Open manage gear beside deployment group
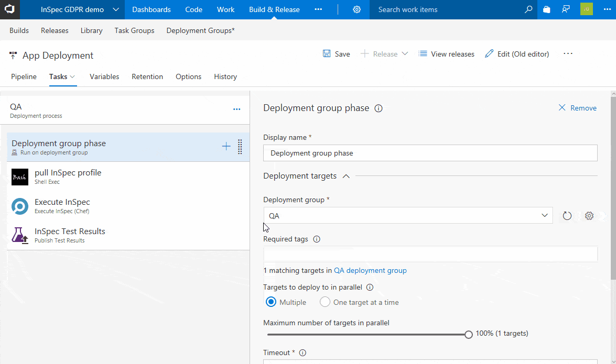Viewport: 616px width, 364px height. click(589, 216)
